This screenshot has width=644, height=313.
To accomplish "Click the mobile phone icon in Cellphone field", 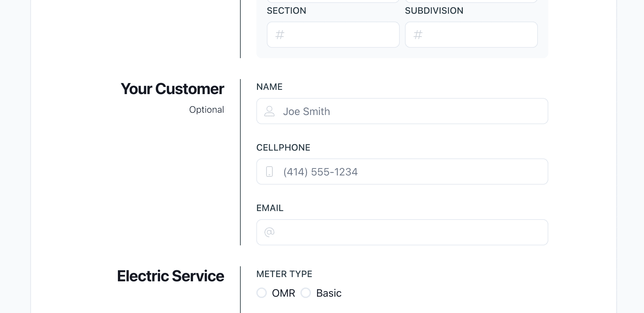I will [x=269, y=172].
